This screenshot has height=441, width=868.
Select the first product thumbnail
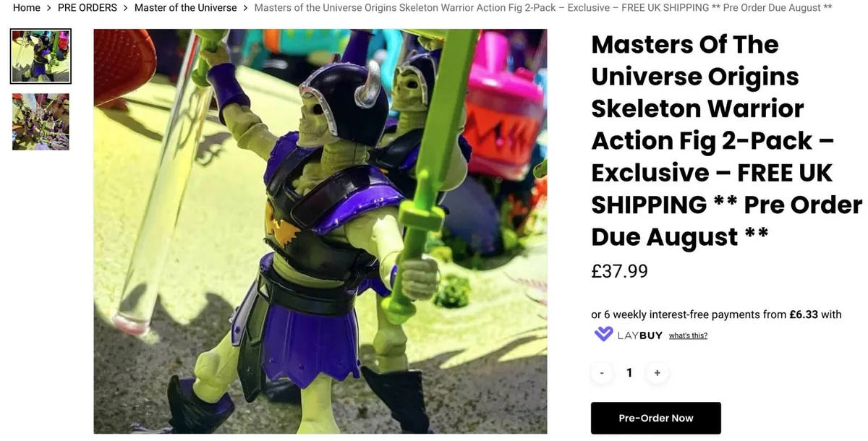pos(41,56)
